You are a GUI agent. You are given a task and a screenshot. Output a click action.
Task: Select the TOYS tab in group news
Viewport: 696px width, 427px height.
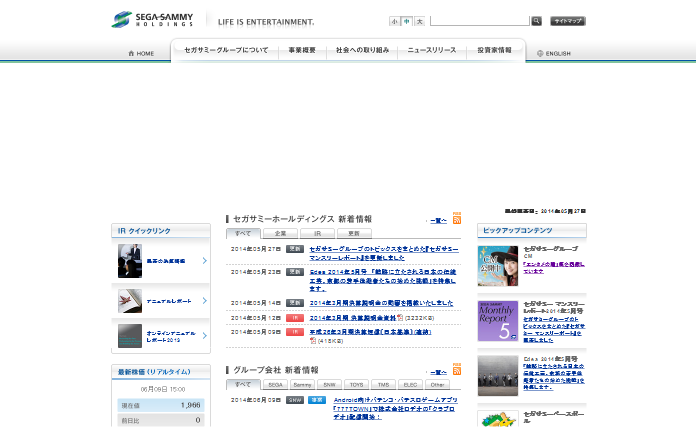click(x=356, y=385)
